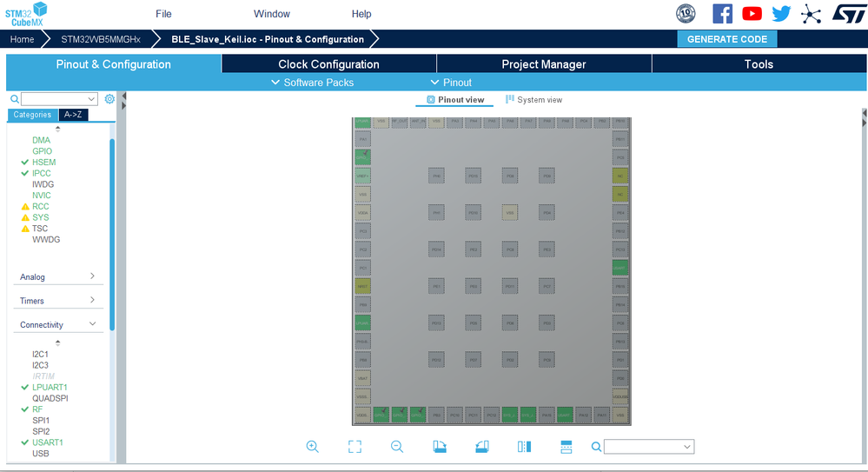The width and height of the screenshot is (868, 472).
Task: Expand the Pinout dropdown menu
Action: (x=451, y=83)
